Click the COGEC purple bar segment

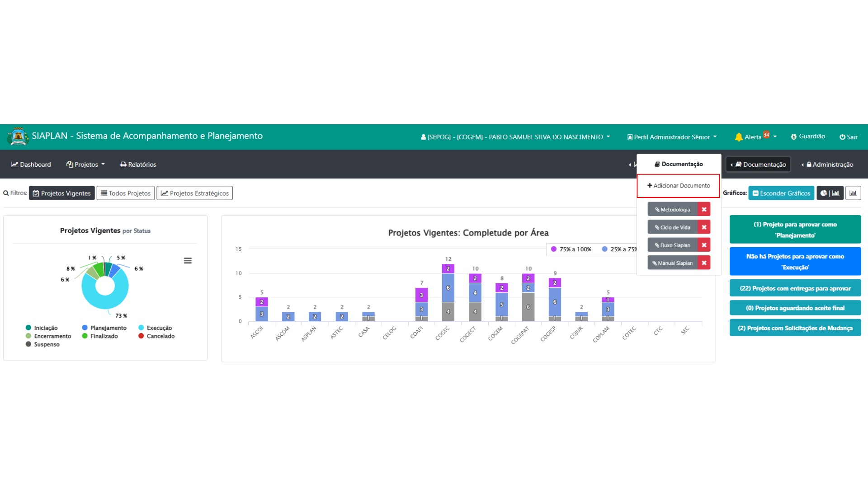(448, 268)
